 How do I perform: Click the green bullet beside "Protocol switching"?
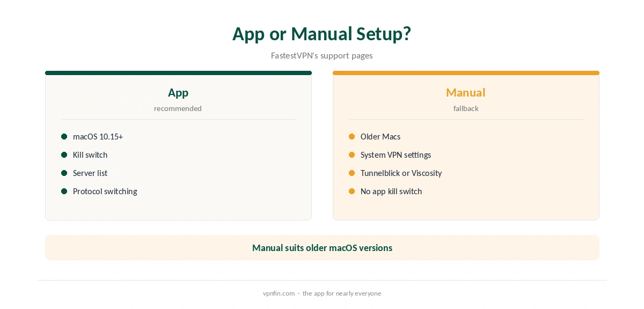[64, 191]
